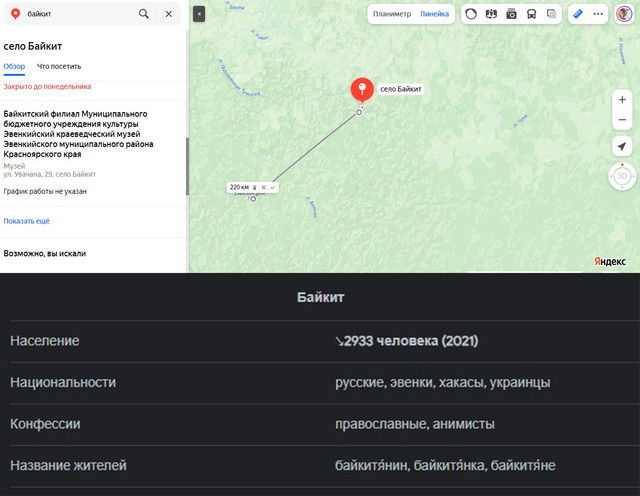Toggle the 3D compass view
This screenshot has height=496, width=640.
pos(622,176)
